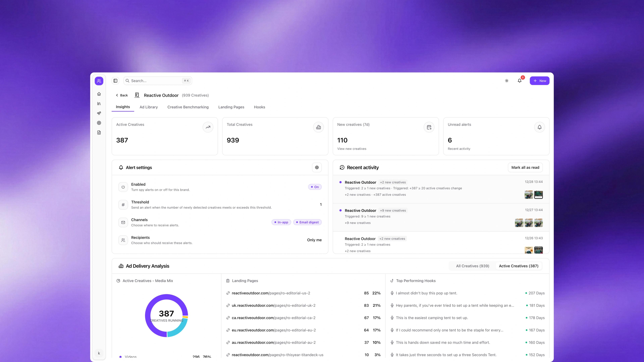This screenshot has height=362, width=644.
Task: Click the telescope spy icon in sidebar
Action: tap(99, 113)
